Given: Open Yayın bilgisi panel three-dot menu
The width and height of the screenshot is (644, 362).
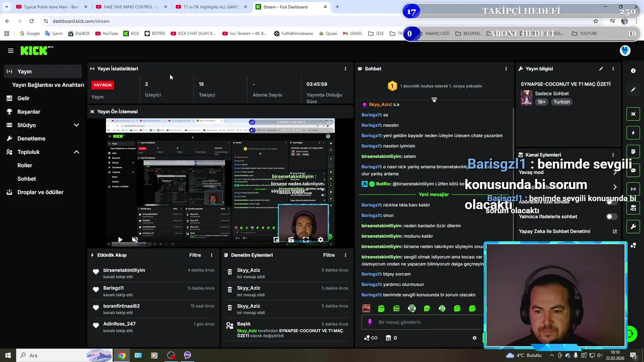Looking at the screenshot, I should coord(613,69).
